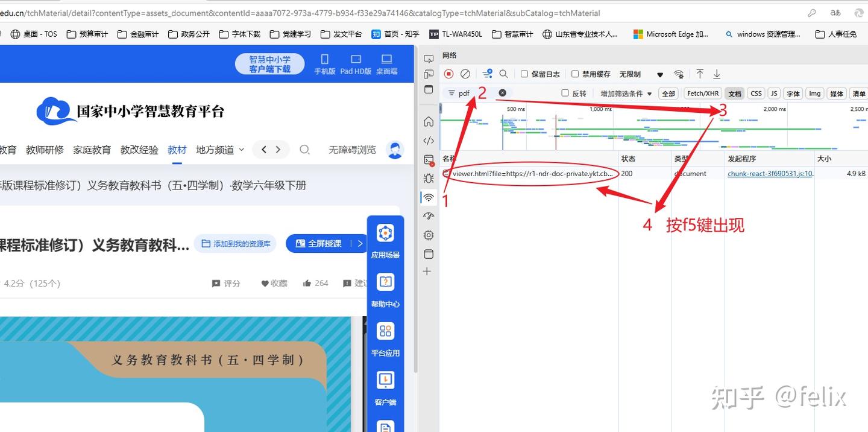The height and width of the screenshot is (432, 868).
Task: Expand arrow next to 全屏授课
Action: coord(360,244)
